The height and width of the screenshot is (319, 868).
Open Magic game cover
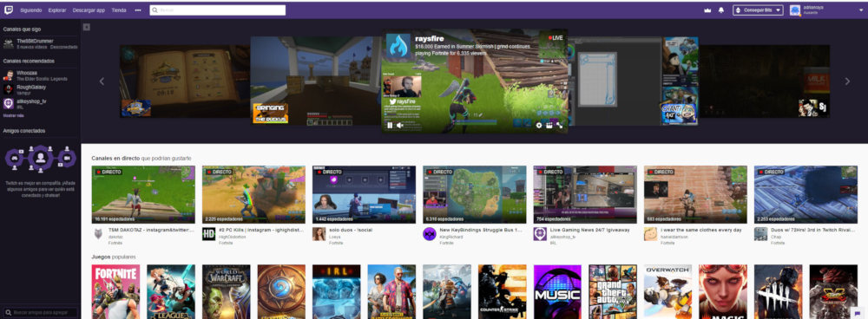723,292
